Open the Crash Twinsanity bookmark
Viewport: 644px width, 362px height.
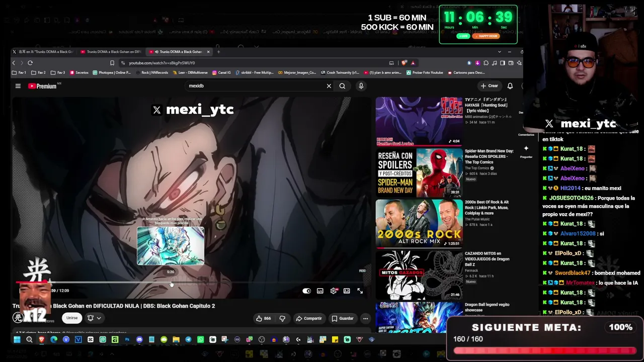point(340,73)
